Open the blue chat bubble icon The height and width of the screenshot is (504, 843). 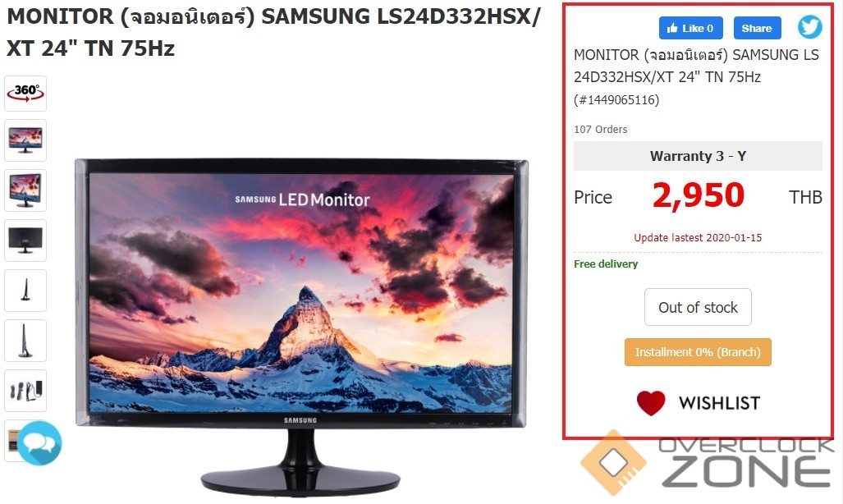coord(39,443)
